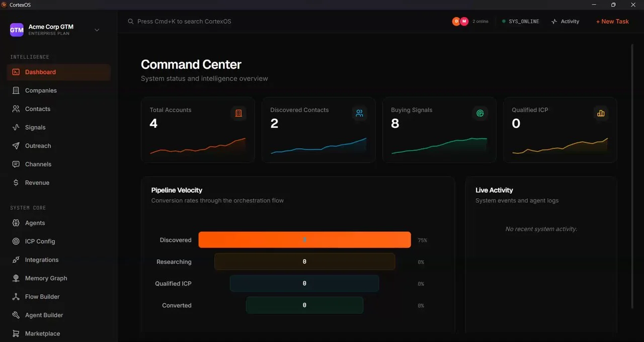
Task: Restore the window using title bar button
Action: pyautogui.click(x=613, y=5)
